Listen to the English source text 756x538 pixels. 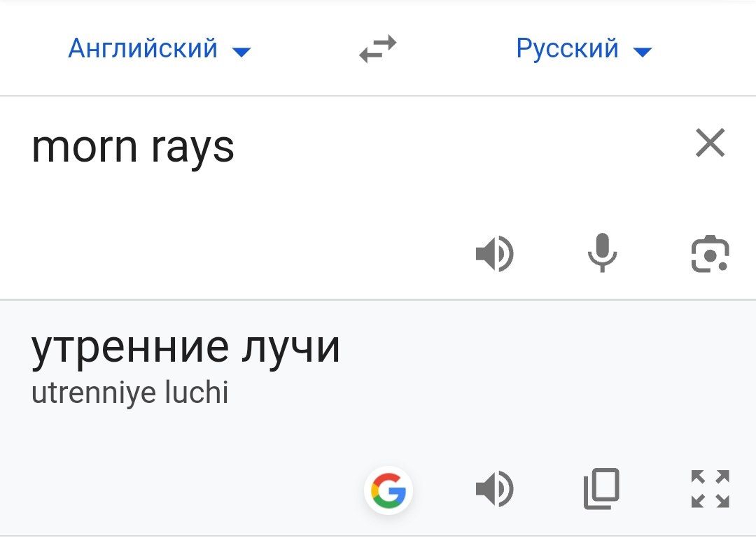click(x=495, y=253)
